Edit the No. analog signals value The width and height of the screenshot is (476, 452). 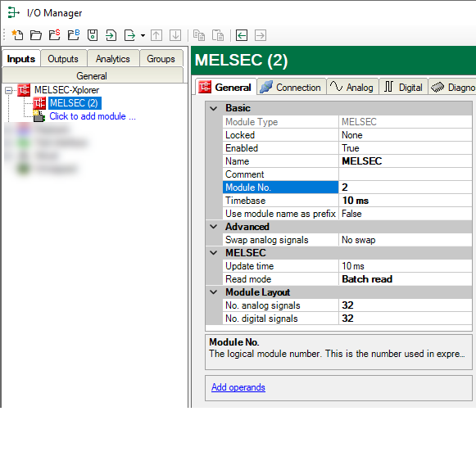pos(406,305)
